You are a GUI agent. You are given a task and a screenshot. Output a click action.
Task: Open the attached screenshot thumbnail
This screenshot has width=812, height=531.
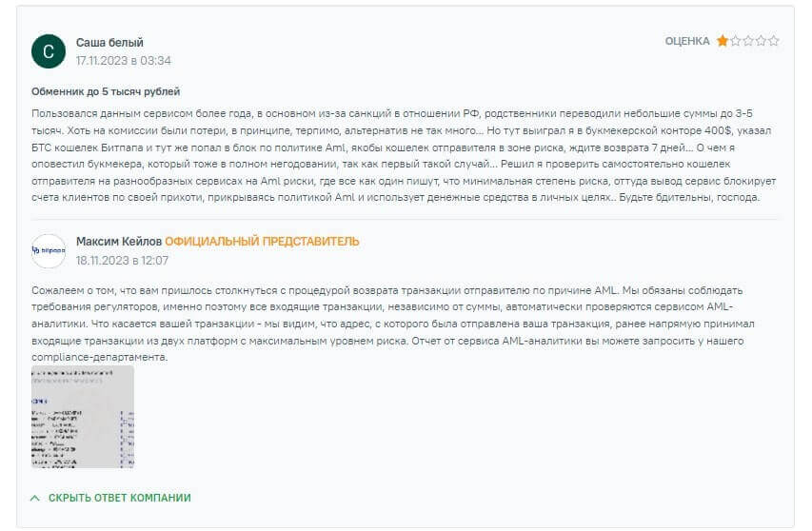point(83,417)
